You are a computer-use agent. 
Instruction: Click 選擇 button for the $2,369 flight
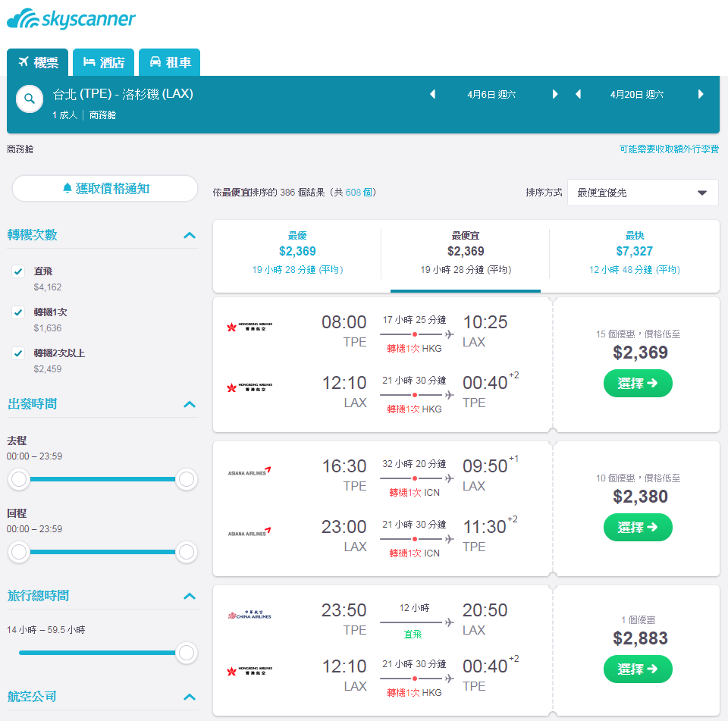click(x=638, y=383)
